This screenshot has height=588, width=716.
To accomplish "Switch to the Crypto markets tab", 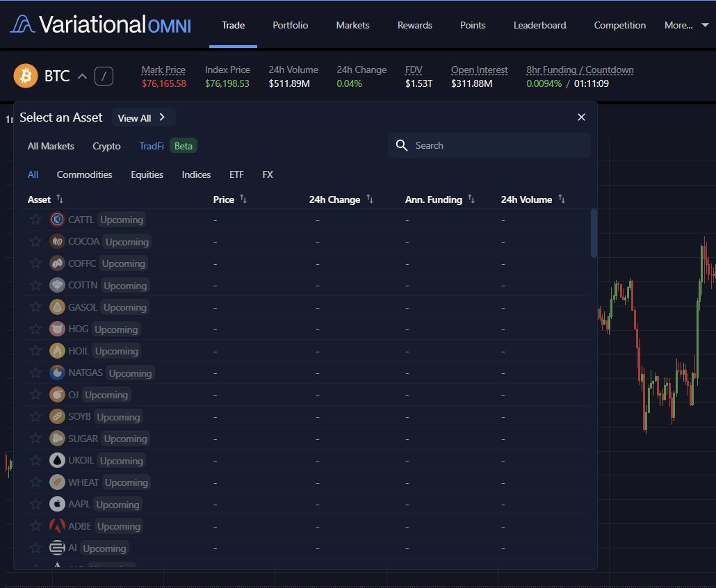I will click(106, 146).
